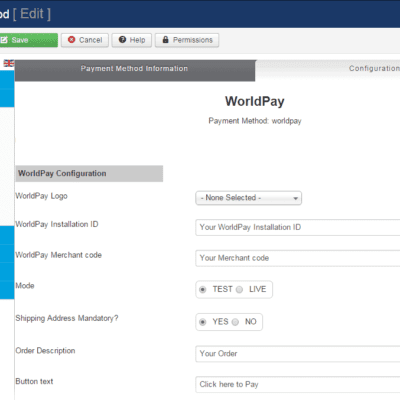The width and height of the screenshot is (400, 400).
Task: Click the Merchant code input field
Action: 298,258
